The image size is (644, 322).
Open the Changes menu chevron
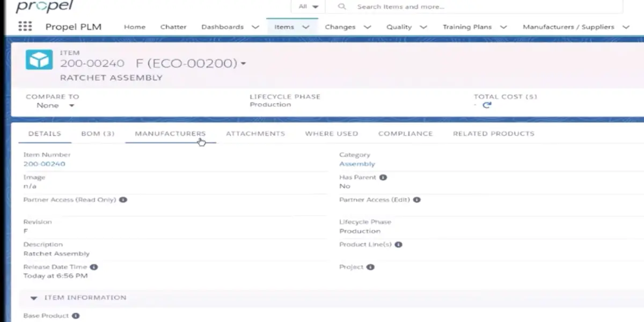click(x=368, y=27)
